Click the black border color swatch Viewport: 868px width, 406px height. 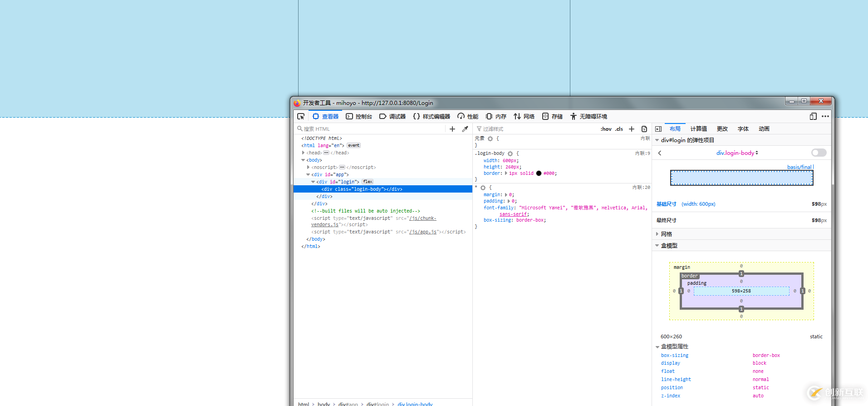[x=539, y=173]
